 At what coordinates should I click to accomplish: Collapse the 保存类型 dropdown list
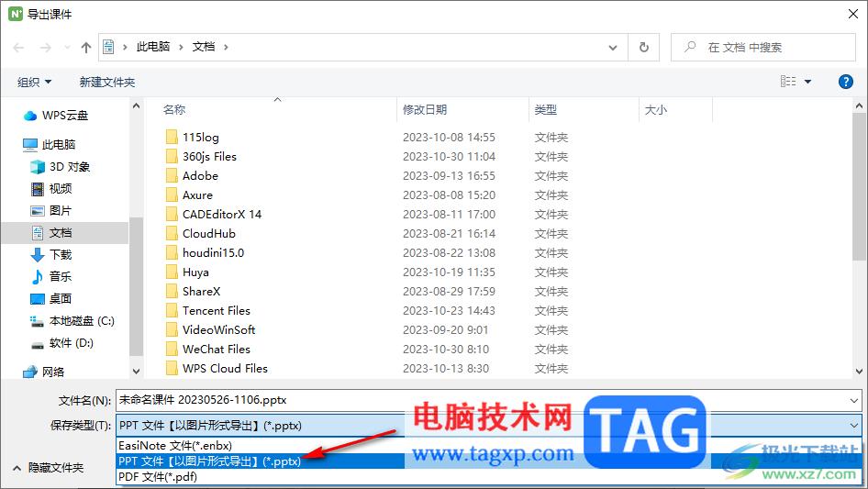(853, 426)
